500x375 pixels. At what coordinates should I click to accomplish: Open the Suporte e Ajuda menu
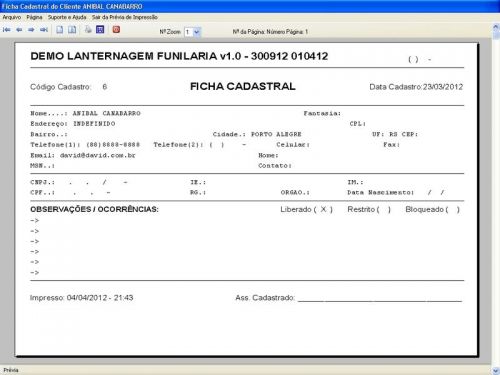pos(67,17)
